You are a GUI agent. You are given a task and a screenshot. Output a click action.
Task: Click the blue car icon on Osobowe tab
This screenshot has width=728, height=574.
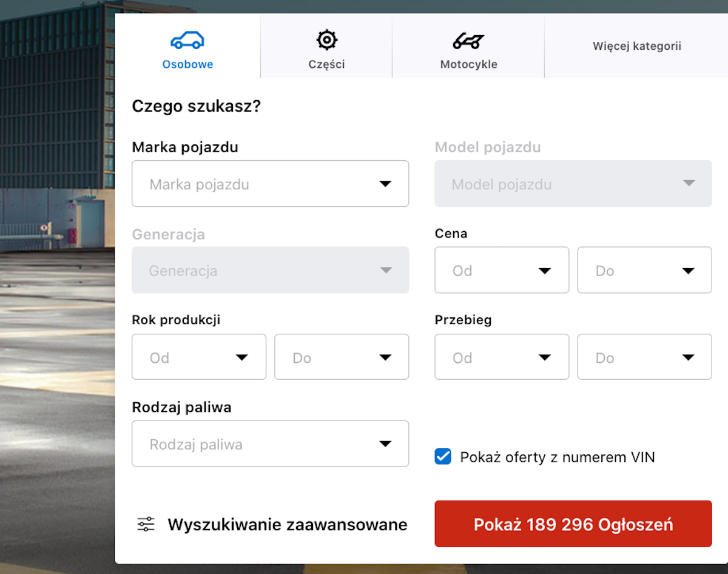[x=188, y=39]
